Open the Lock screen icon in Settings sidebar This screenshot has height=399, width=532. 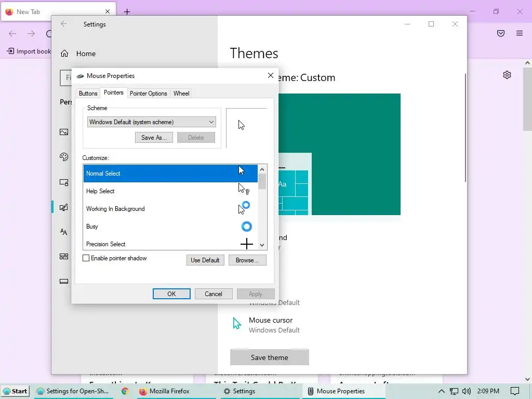(64, 182)
